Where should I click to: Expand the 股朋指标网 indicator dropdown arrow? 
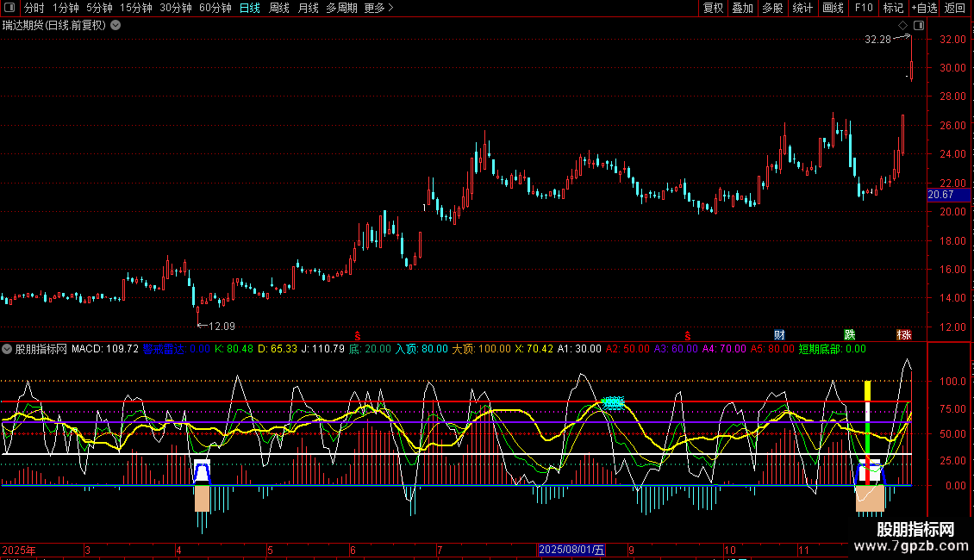[x=8, y=350]
